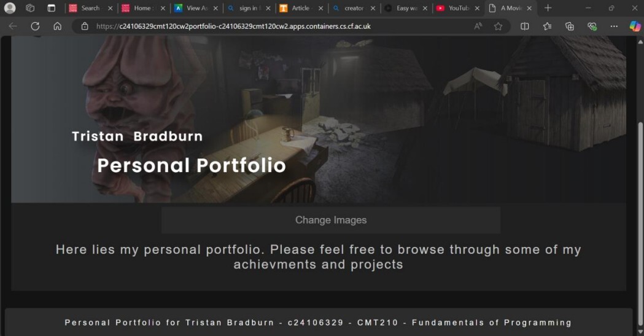Click the scrollbar up arrow
This screenshot has height=336, width=644.
coord(640,42)
